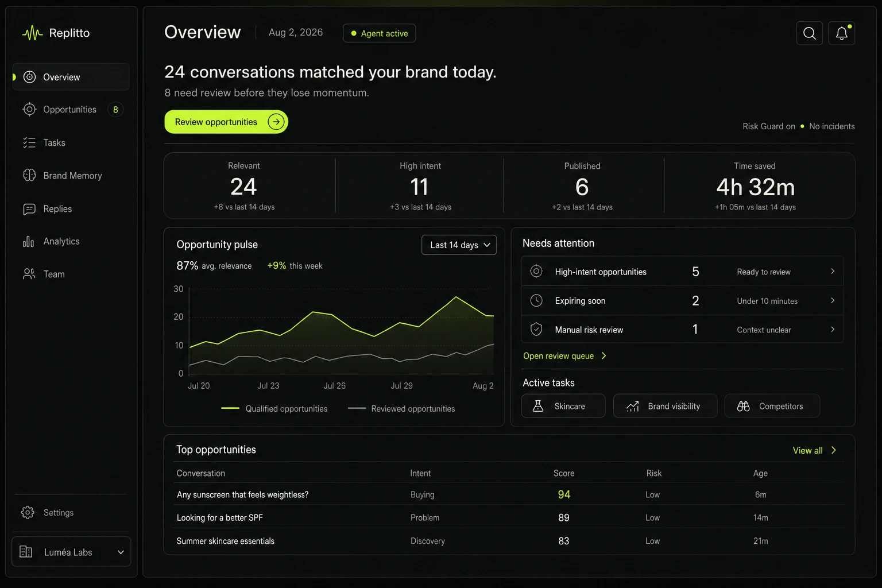Select the 'Looking for a better SPF' row
This screenshot has height=588, width=882.
point(509,517)
